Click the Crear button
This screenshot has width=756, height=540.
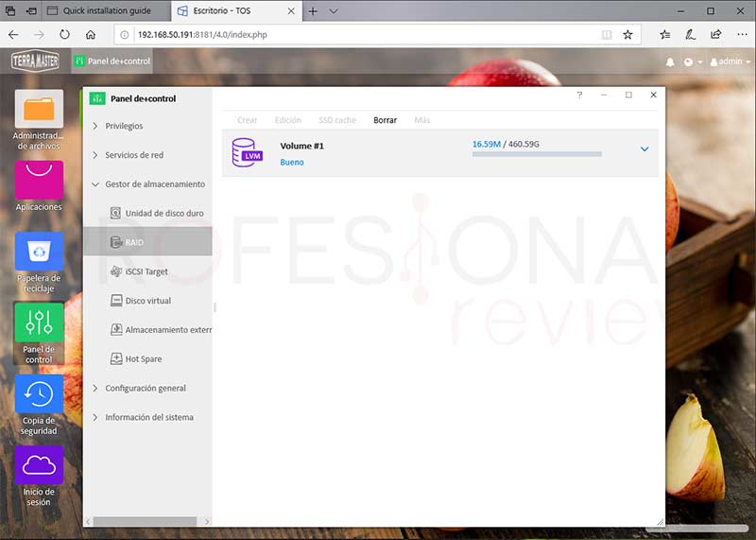(248, 120)
